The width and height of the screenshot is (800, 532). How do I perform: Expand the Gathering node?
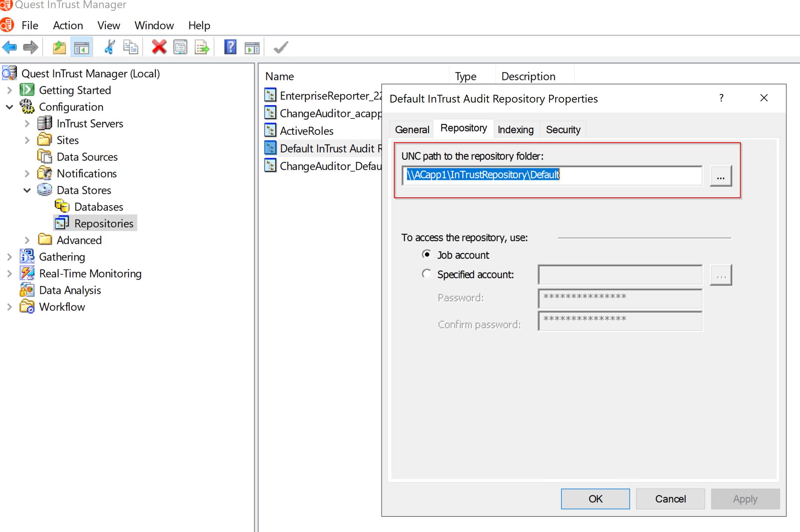tap(10, 257)
